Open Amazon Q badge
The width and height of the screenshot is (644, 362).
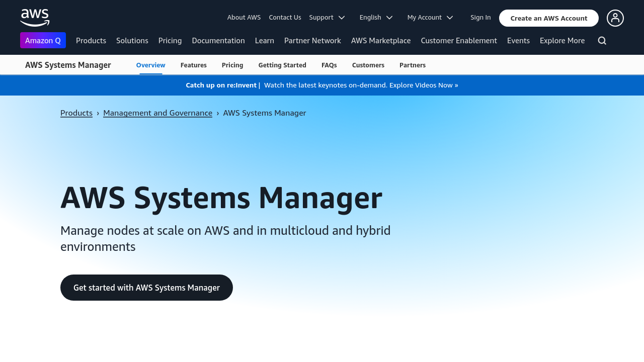(x=43, y=40)
